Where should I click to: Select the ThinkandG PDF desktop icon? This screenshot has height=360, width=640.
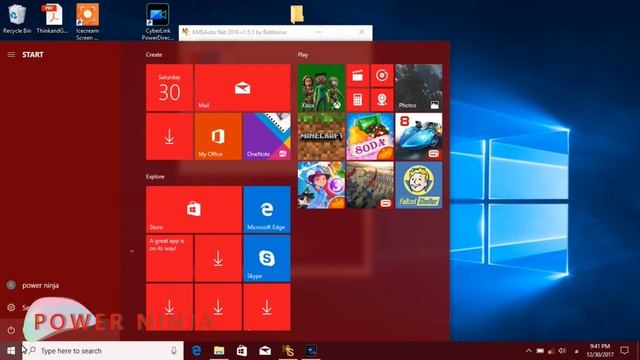tap(52, 19)
